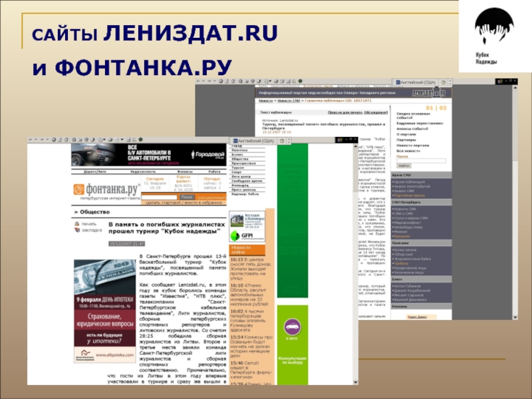
Task: Click the Fontanka window scroll-up arrow
Action: 356,146
